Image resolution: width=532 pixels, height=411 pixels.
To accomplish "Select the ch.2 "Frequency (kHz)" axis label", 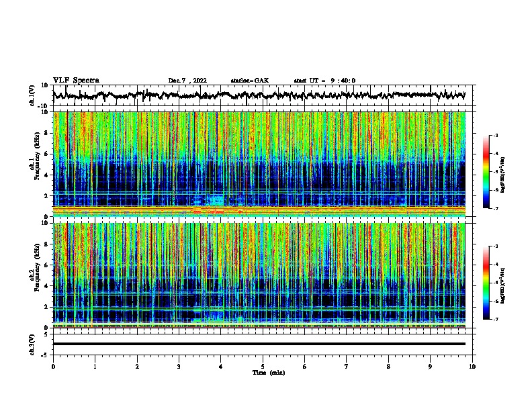I will [37, 267].
